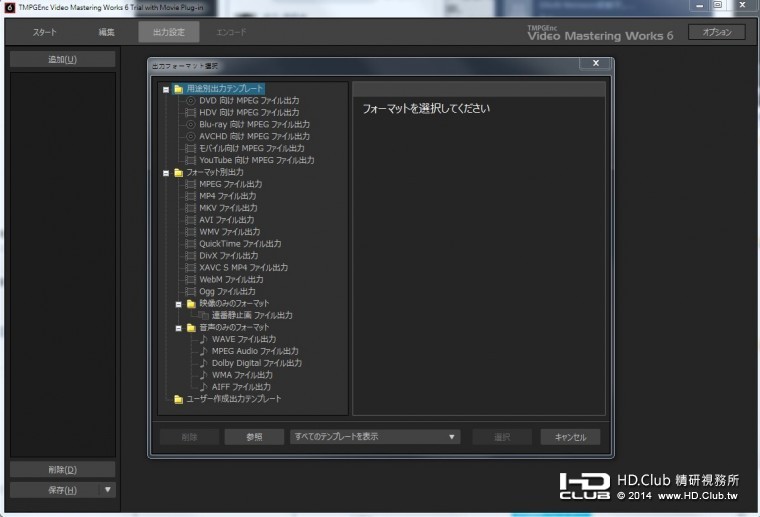This screenshot has width=760, height=517.
Task: Switch to the スタート tab
Action: 45,32
